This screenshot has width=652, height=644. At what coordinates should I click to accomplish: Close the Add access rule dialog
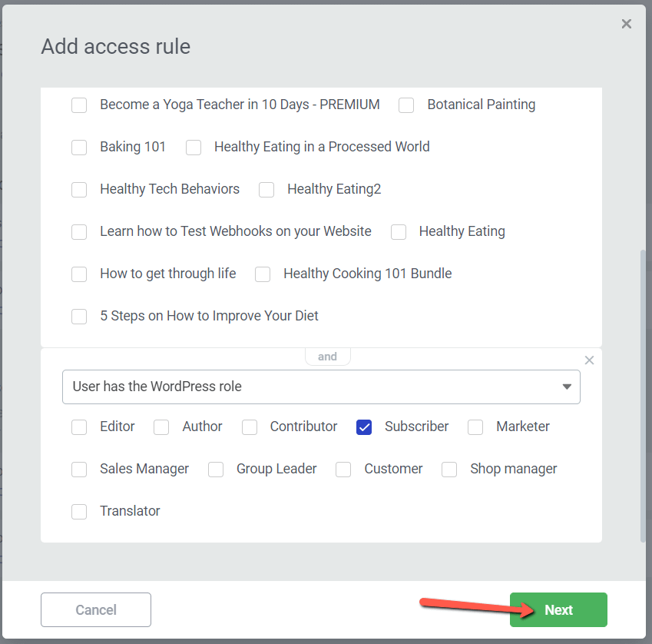point(627,24)
